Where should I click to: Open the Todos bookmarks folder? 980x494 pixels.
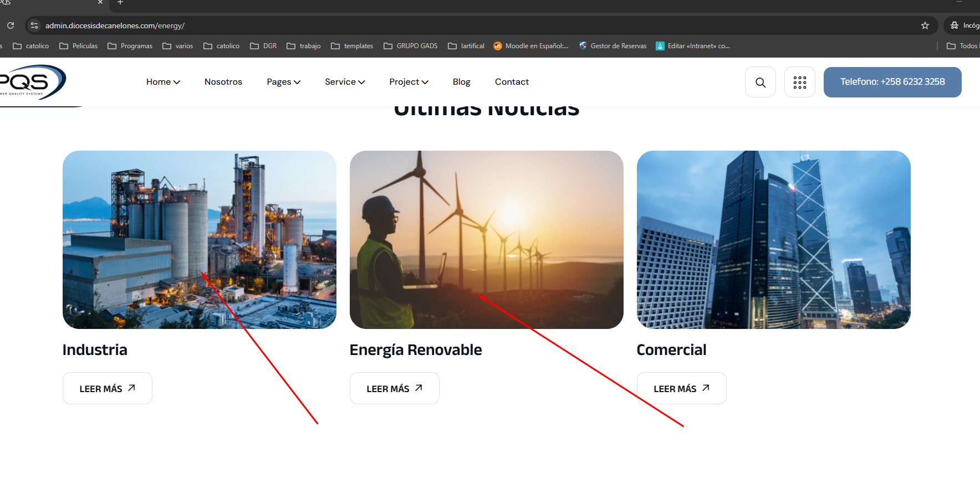963,46
